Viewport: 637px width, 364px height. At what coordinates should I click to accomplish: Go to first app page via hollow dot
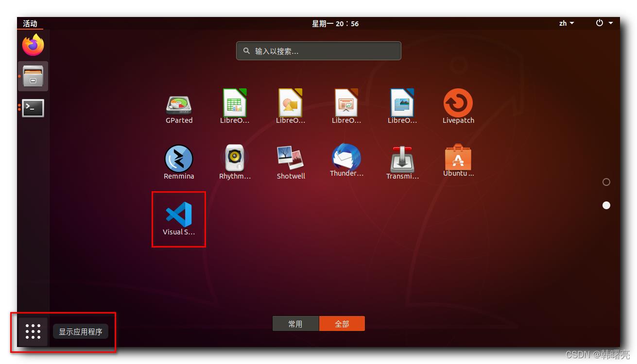coord(606,182)
